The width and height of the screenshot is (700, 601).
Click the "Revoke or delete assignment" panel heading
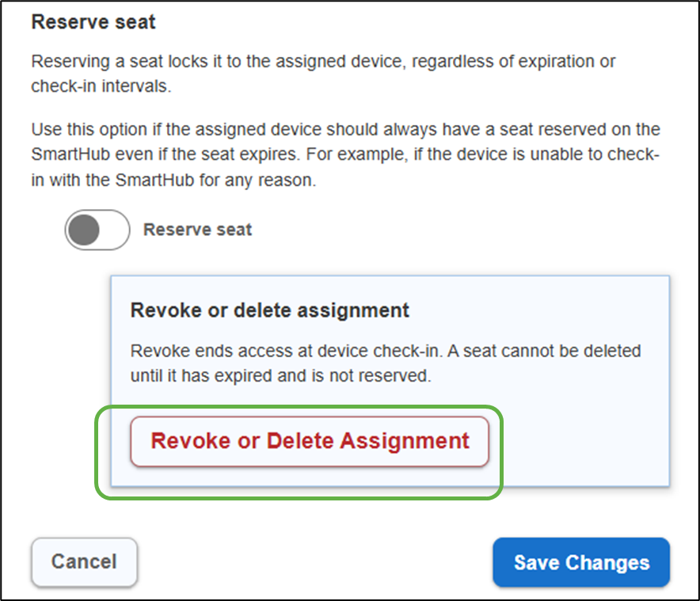pyautogui.click(x=269, y=310)
